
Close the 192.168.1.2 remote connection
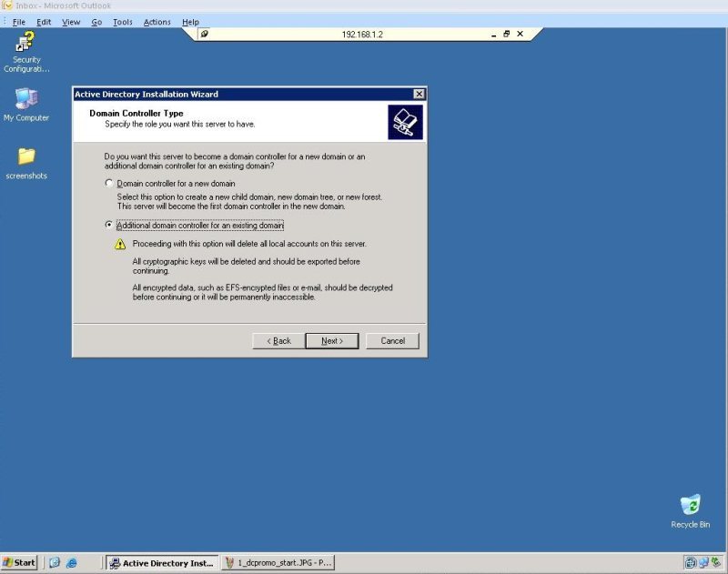(520, 34)
